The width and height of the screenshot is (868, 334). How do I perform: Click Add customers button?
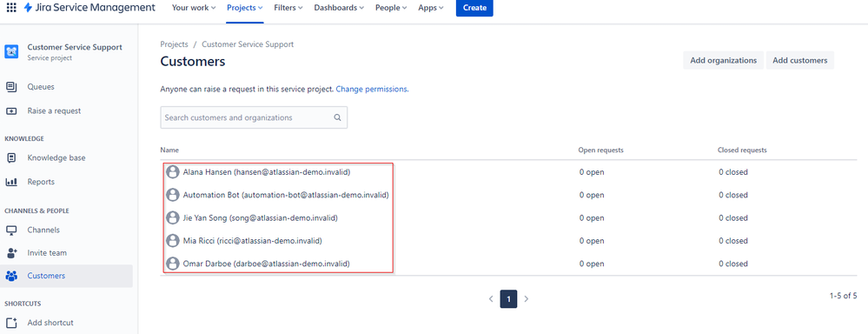pyautogui.click(x=800, y=60)
